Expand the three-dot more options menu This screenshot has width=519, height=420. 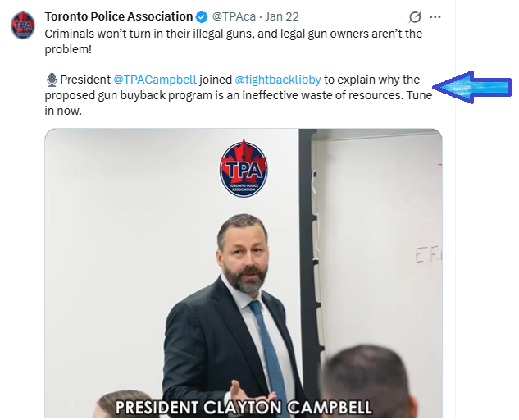pyautogui.click(x=435, y=16)
